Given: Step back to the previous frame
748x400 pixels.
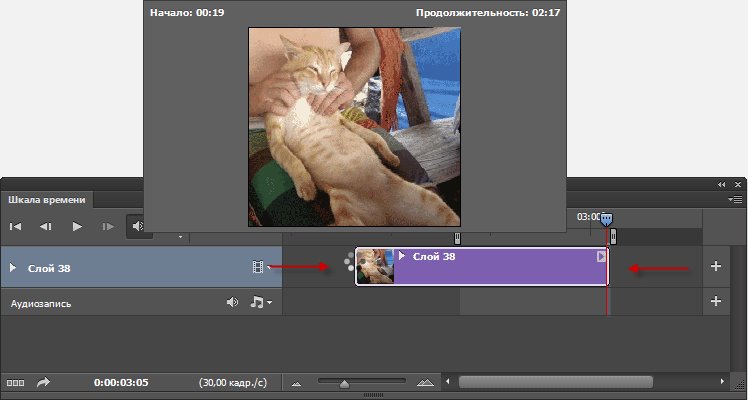Looking at the screenshot, I should pyautogui.click(x=46, y=227).
